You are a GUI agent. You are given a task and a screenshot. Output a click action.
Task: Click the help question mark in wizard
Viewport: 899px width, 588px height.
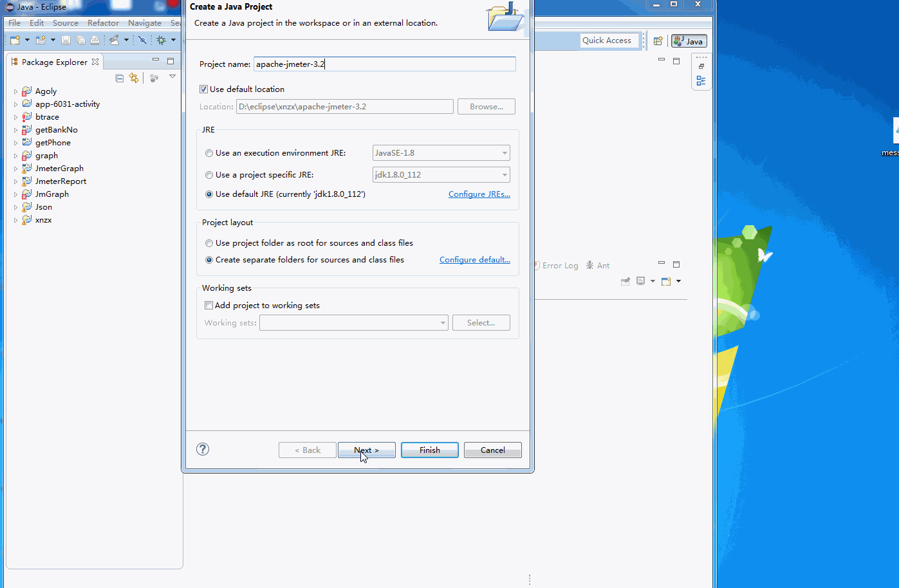point(203,449)
